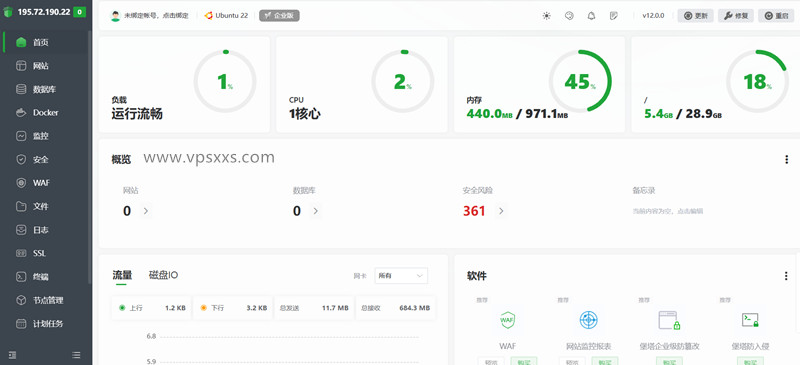Click the 总发送 11.7 MB stat

click(x=314, y=308)
